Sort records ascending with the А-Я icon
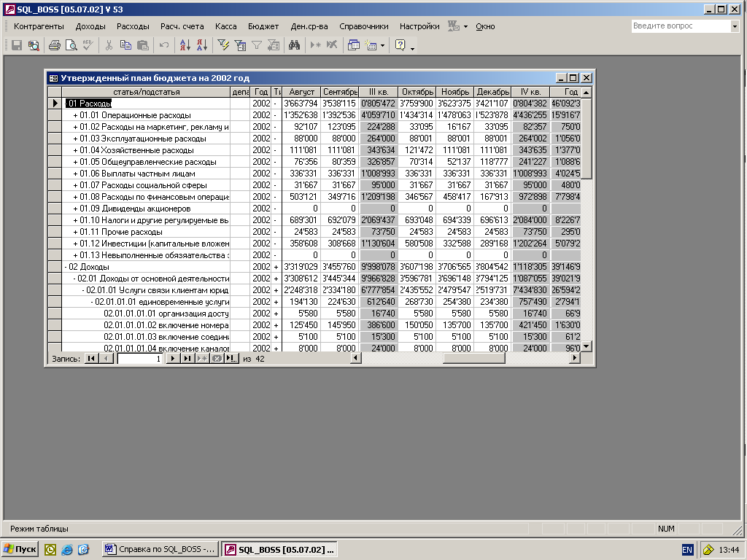Screen dimensions: 747x560 click(x=185, y=45)
